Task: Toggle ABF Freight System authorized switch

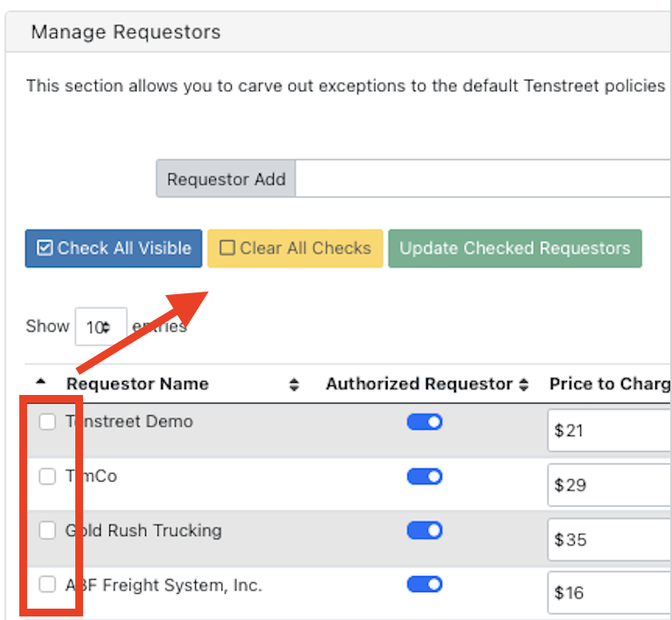Action: 424,584
